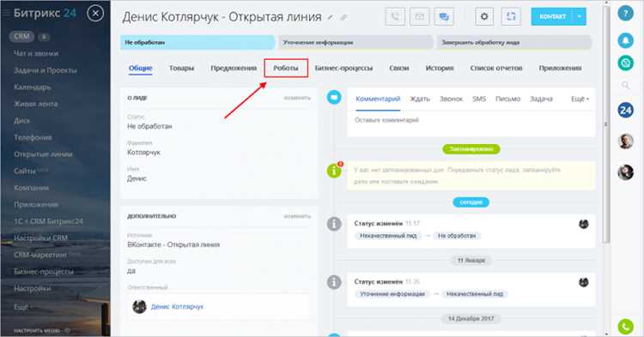Image resolution: width=644 pixels, height=337 pixels.
Task: Expand the Ещё dropdown in timeline
Action: 580,99
